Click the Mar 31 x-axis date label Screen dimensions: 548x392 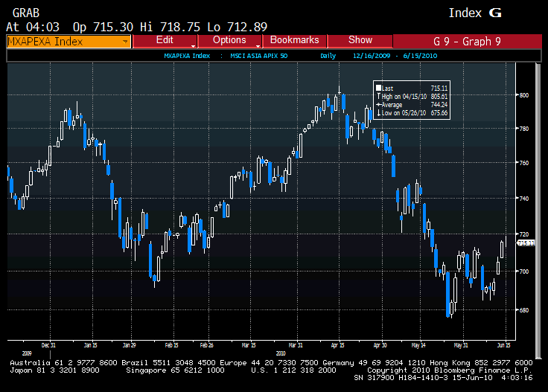click(296, 345)
